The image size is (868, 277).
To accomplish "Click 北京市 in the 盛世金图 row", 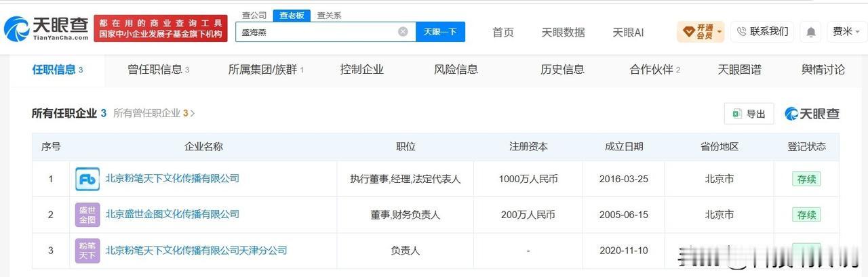I will click(719, 215).
